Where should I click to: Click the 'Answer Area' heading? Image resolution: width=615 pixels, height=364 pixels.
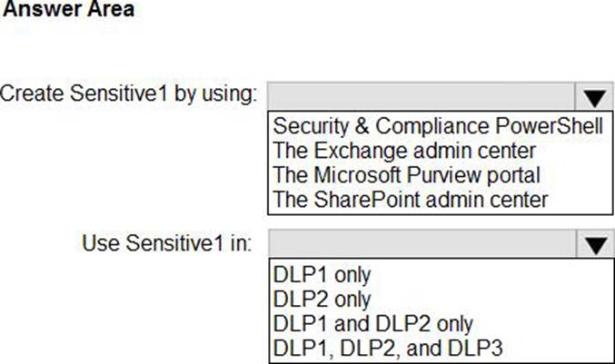click(x=70, y=10)
